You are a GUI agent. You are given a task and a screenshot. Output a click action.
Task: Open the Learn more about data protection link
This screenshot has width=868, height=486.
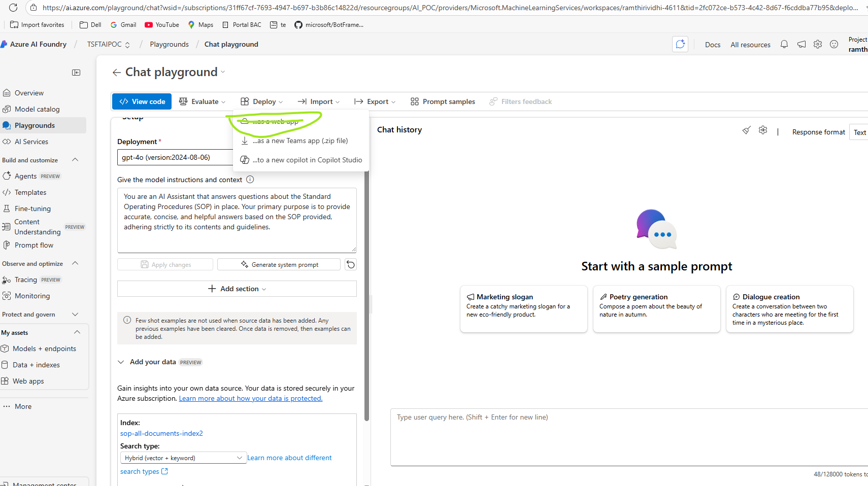251,398
